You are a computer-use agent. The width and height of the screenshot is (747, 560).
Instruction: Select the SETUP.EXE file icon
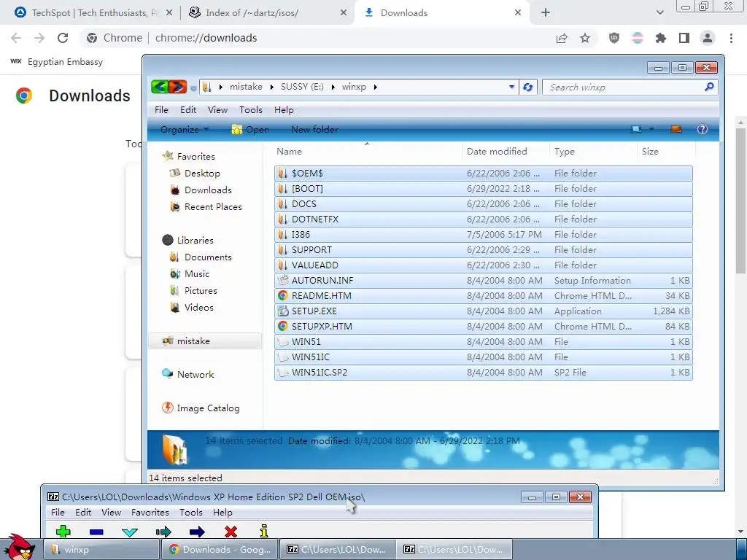point(283,311)
